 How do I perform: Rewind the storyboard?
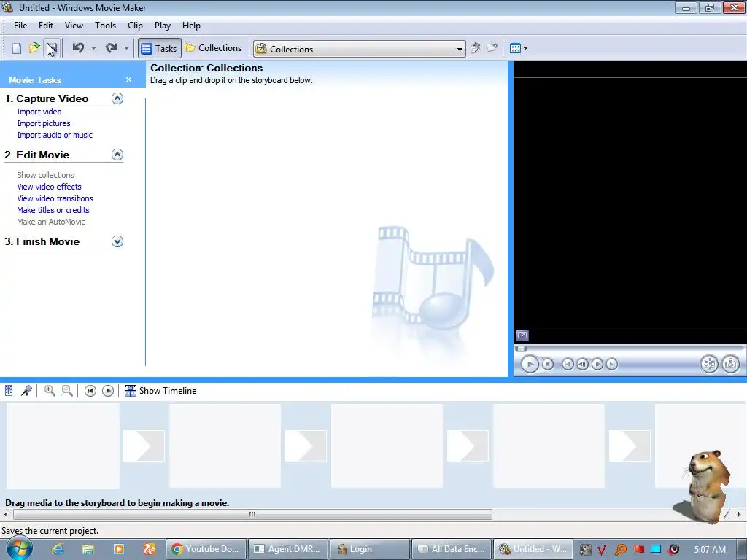(90, 391)
